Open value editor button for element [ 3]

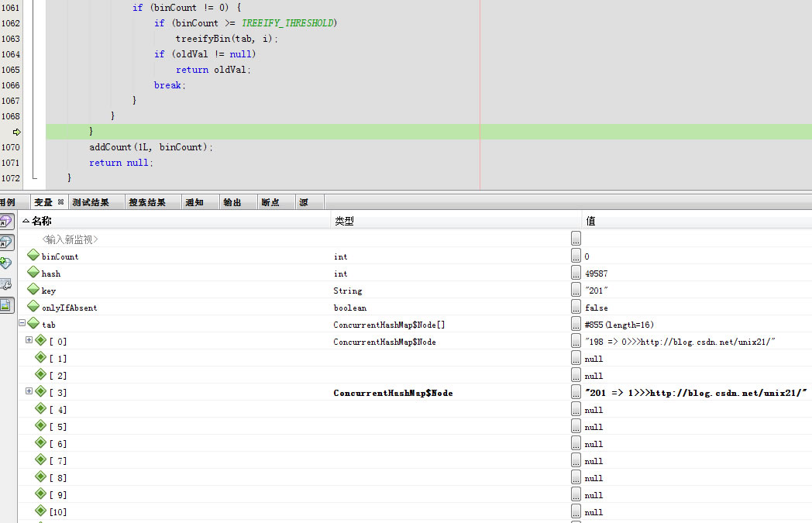576,392
